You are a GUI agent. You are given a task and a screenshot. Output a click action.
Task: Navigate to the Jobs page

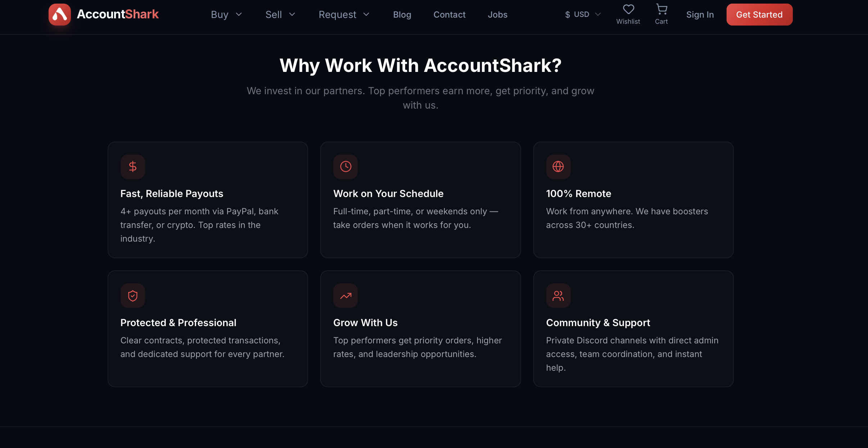click(x=498, y=15)
